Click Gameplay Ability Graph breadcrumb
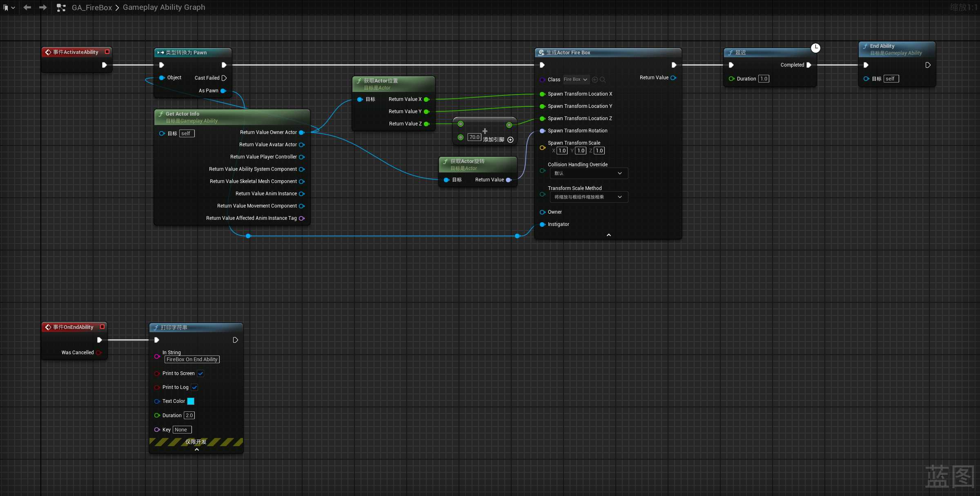Viewport: 980px width, 496px height. click(164, 7)
